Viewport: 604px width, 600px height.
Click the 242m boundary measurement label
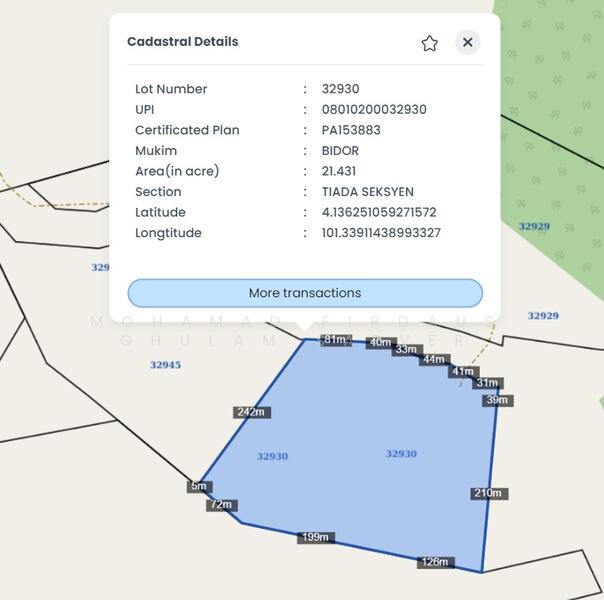[x=250, y=412]
